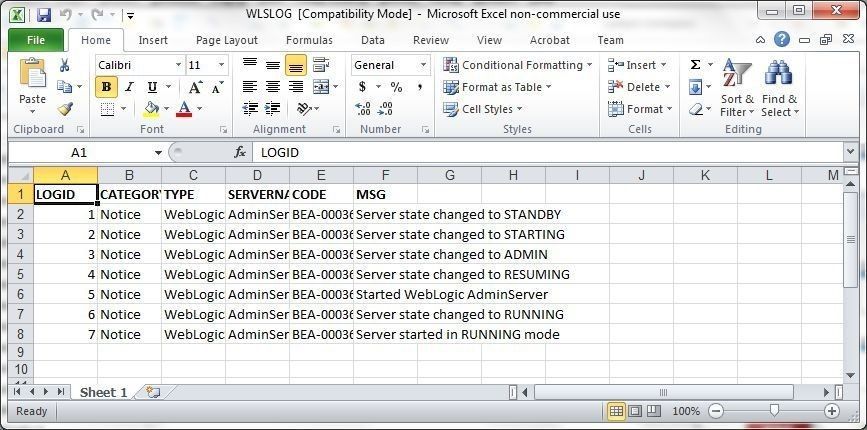867x430 pixels.
Task: Click the Borders icon
Action: click(107, 109)
